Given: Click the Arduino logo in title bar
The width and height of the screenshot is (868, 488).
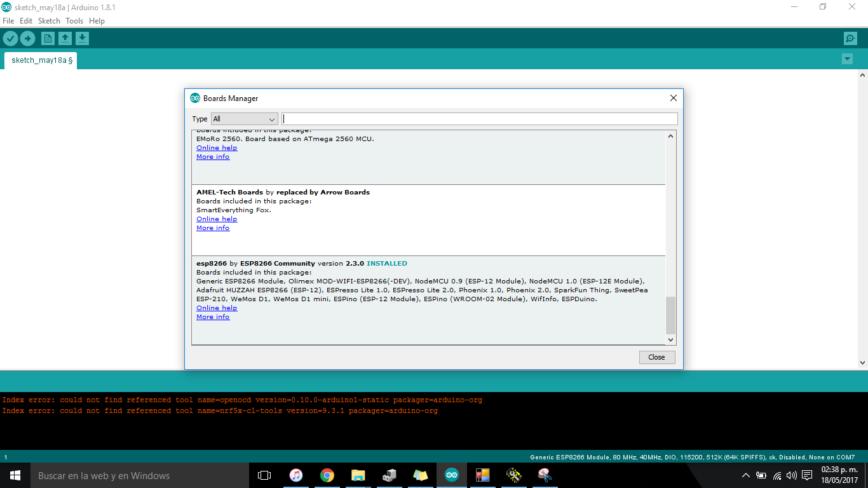Looking at the screenshot, I should (x=6, y=7).
